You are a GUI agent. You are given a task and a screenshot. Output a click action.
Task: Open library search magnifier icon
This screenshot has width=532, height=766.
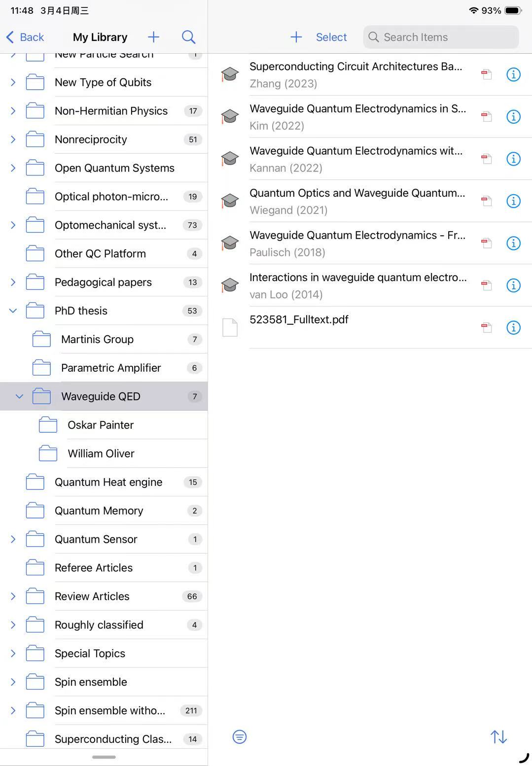[x=188, y=37]
